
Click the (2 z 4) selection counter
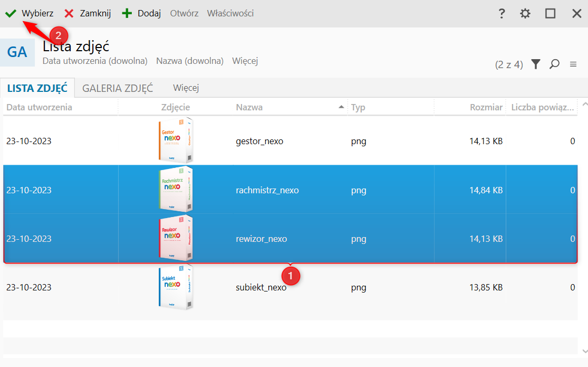(x=509, y=64)
